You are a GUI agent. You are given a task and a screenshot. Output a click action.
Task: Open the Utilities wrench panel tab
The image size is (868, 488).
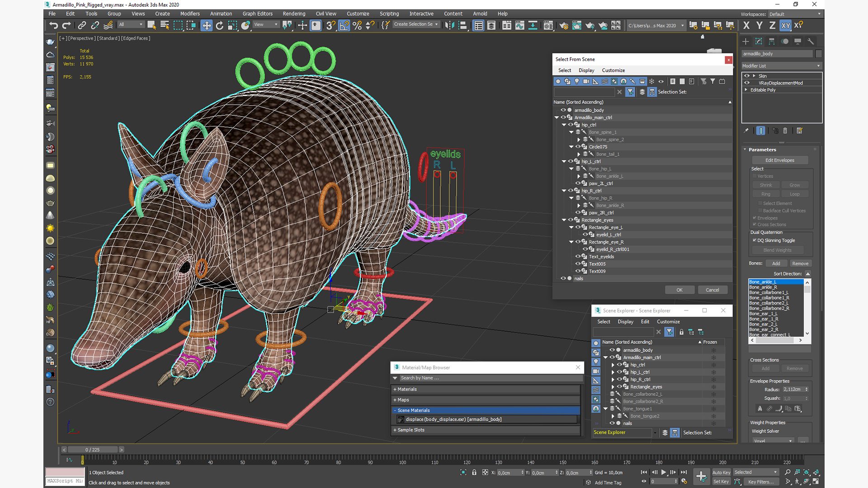coord(811,41)
